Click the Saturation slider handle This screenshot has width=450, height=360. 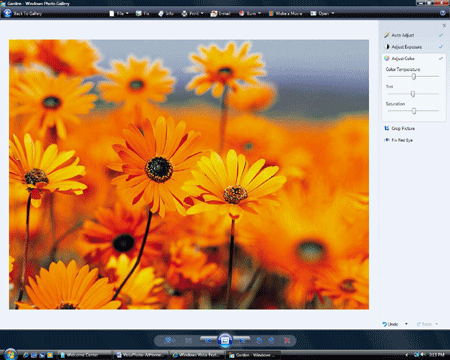[414, 111]
